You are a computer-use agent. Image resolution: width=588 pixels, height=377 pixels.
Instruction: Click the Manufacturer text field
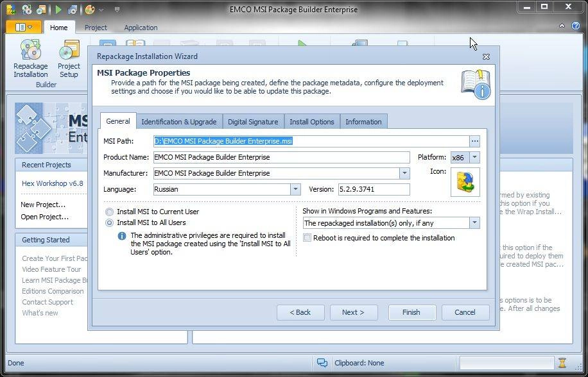point(276,173)
